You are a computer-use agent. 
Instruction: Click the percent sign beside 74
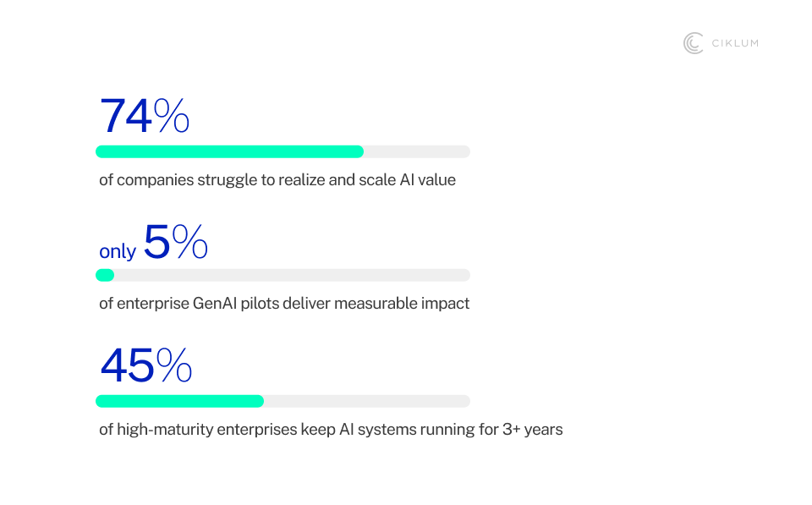[x=172, y=117]
